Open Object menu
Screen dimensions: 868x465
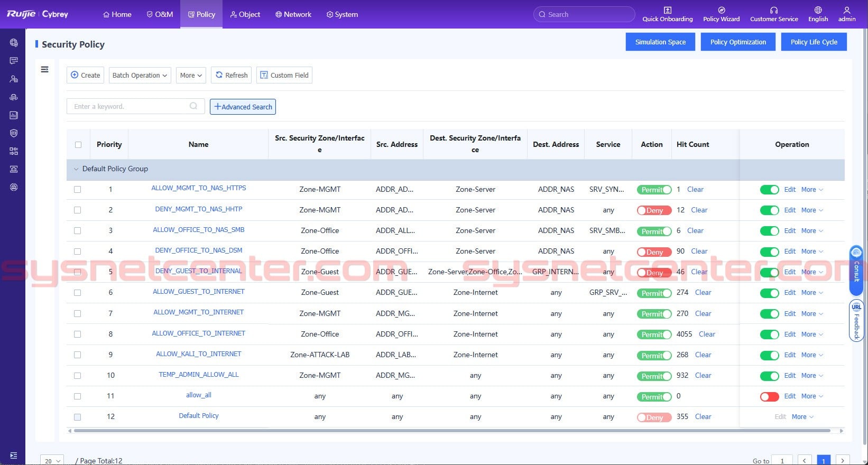(245, 14)
